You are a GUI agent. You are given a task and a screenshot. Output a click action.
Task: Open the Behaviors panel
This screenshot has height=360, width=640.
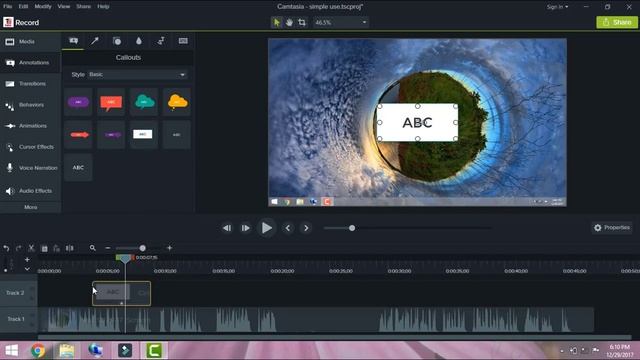pyautogui.click(x=31, y=105)
